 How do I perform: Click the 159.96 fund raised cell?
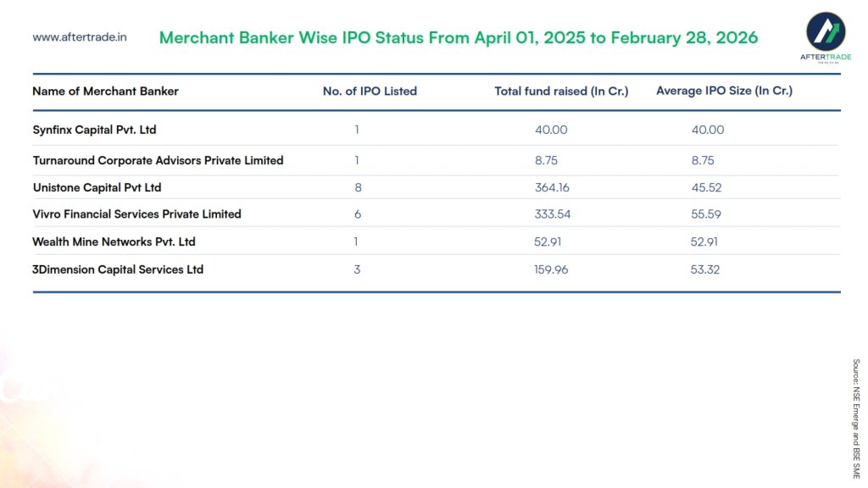click(x=552, y=269)
